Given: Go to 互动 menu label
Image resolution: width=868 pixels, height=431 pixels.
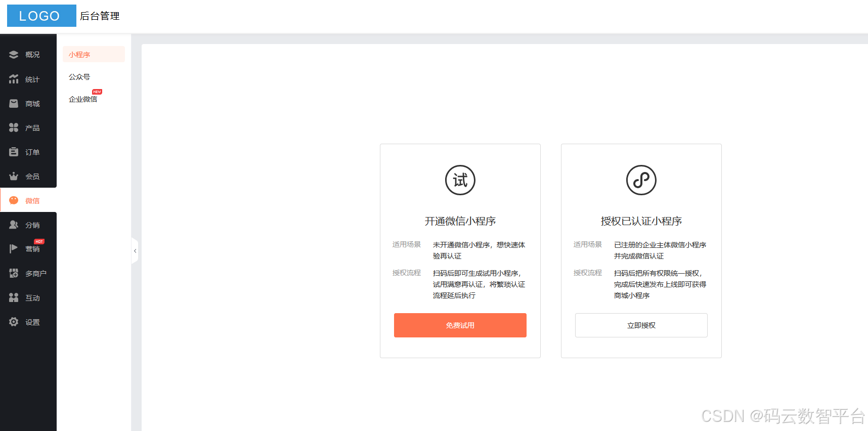Looking at the screenshot, I should pos(32,298).
